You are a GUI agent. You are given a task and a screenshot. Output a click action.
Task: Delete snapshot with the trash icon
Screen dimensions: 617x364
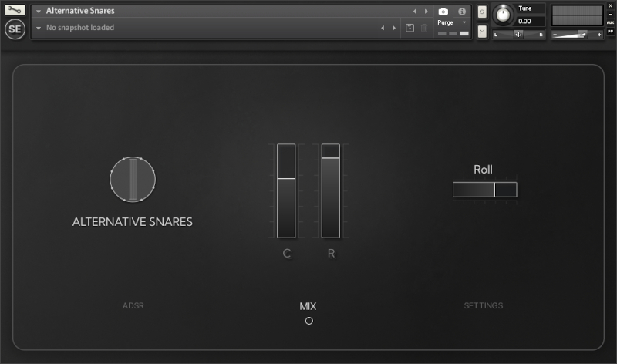424,28
